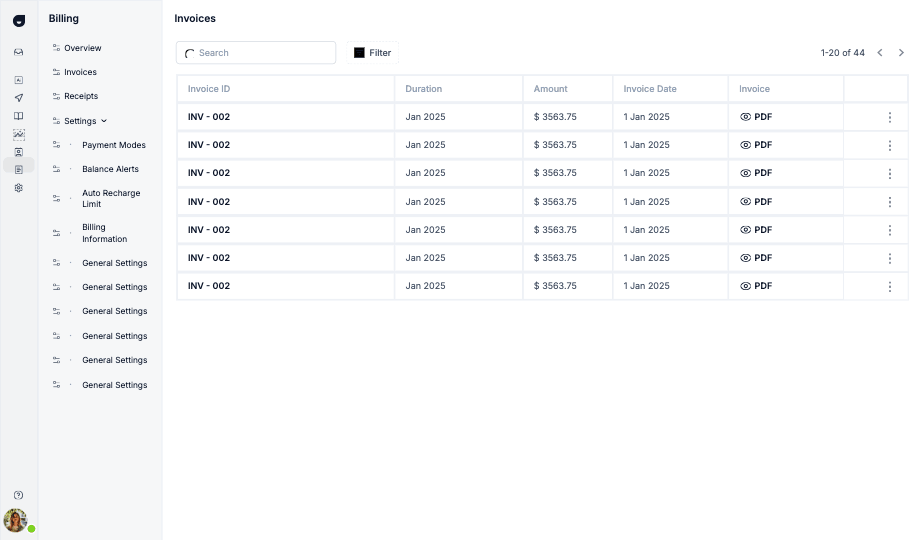The image size is (924, 540).
Task: Click the app logo at top of sidebar
Action: click(19, 21)
